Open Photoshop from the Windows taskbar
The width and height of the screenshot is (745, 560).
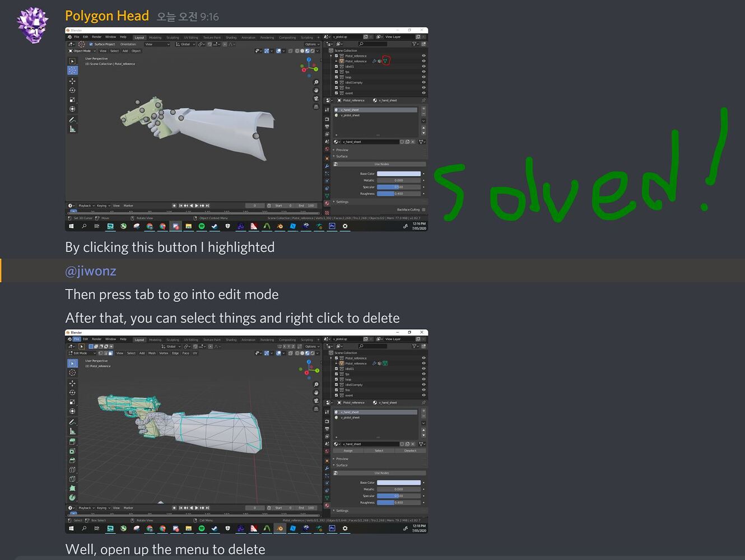(332, 528)
